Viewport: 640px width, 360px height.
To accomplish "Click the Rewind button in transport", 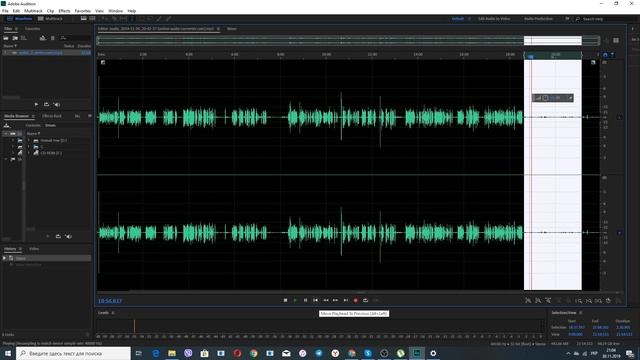I will pyautogui.click(x=326, y=300).
